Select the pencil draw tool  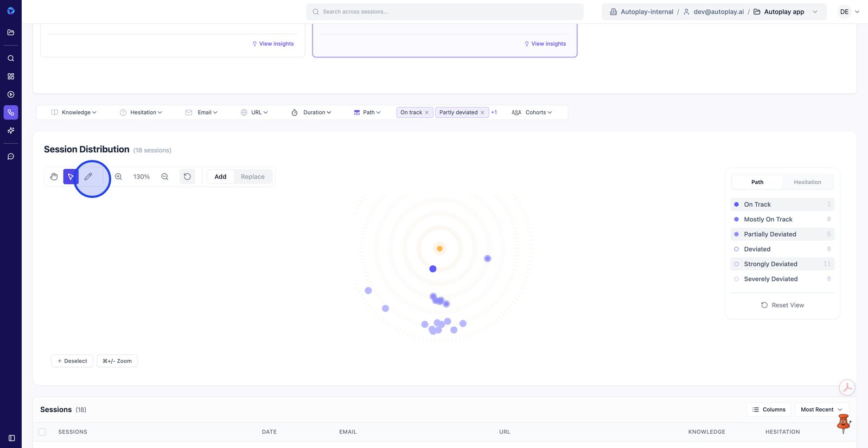click(88, 177)
